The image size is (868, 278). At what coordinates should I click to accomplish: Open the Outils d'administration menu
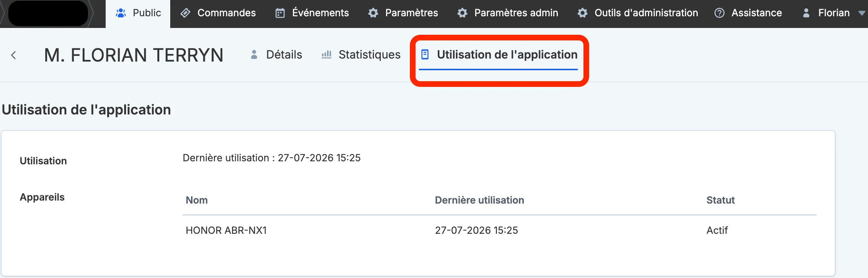(x=638, y=14)
